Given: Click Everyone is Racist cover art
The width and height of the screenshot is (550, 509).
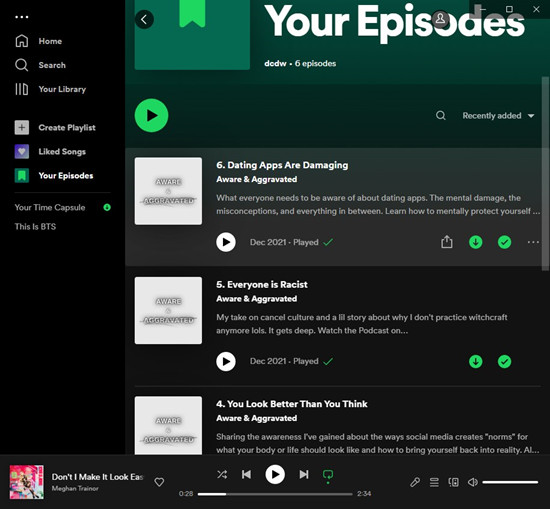Looking at the screenshot, I should click(168, 310).
